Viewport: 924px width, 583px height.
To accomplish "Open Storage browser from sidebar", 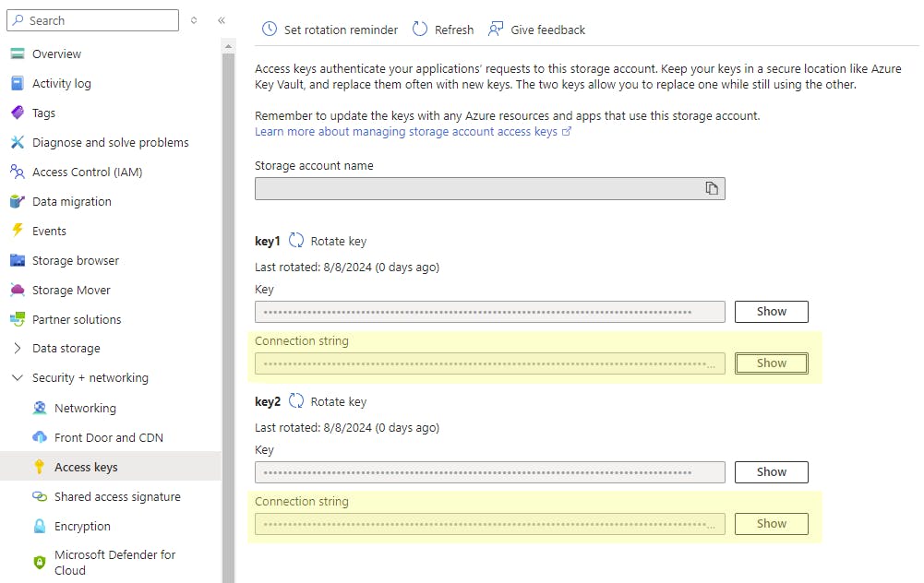I will [76, 260].
